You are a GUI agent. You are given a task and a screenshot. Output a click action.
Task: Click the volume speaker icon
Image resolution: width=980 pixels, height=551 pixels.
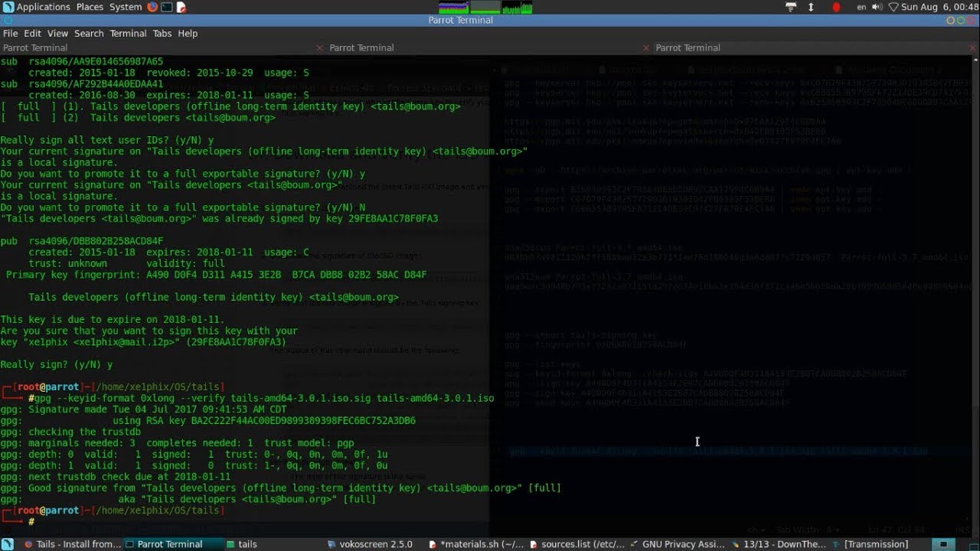(877, 7)
